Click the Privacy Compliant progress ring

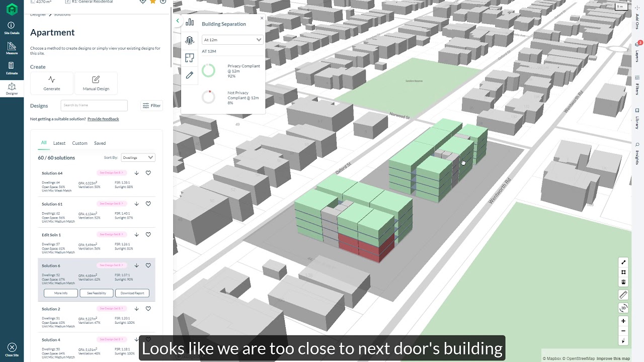[x=208, y=70]
